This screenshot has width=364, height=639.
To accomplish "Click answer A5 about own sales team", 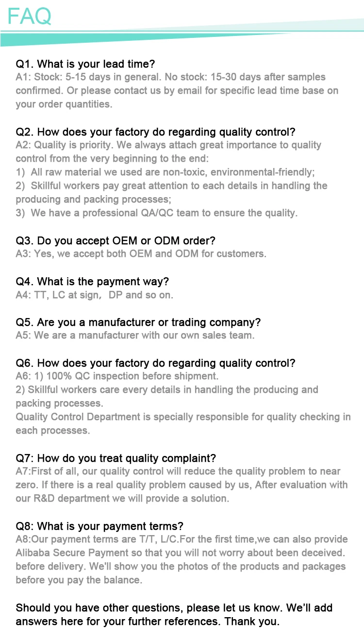I will coord(135,335).
